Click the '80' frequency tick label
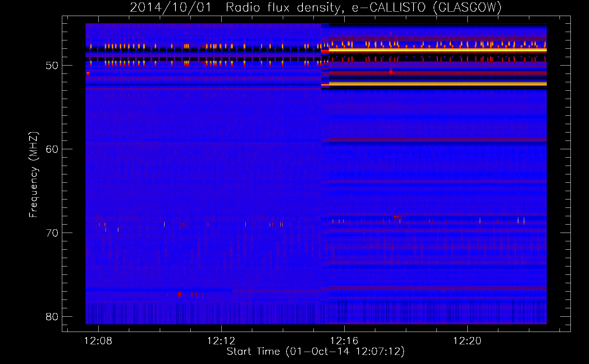The height and width of the screenshot is (364, 589). [52, 317]
